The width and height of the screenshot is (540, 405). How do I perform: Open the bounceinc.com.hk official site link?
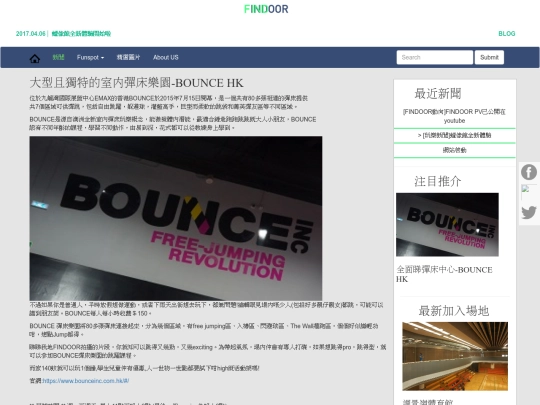[86, 381]
